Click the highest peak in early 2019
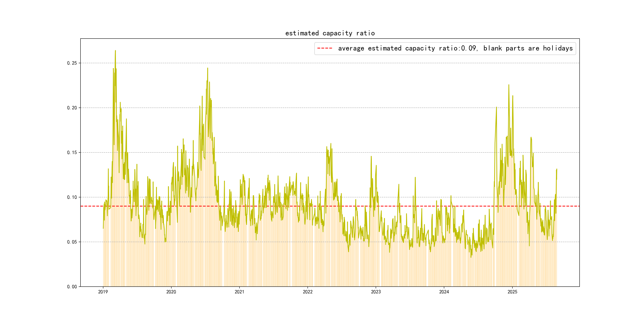This screenshot has height=322, width=644. click(115, 51)
